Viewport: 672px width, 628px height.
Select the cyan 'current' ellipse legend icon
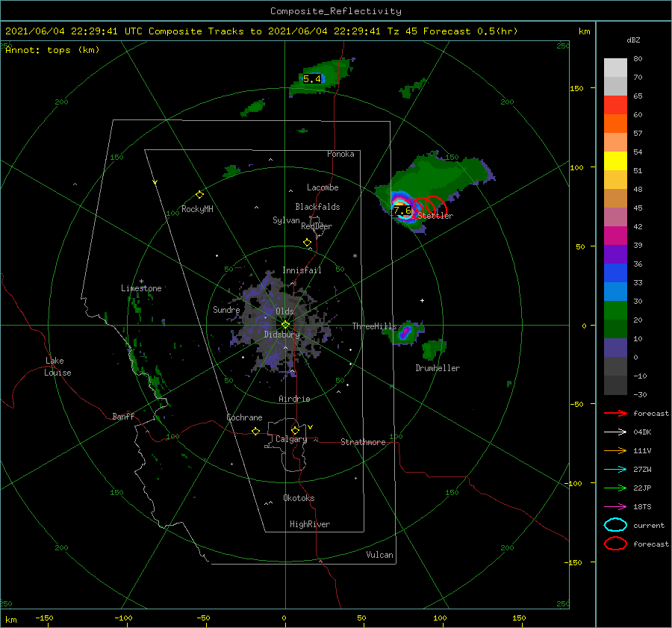pos(615,525)
